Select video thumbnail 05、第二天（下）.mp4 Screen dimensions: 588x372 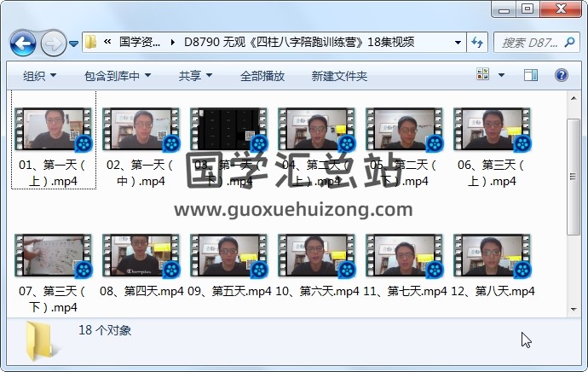[404, 130]
